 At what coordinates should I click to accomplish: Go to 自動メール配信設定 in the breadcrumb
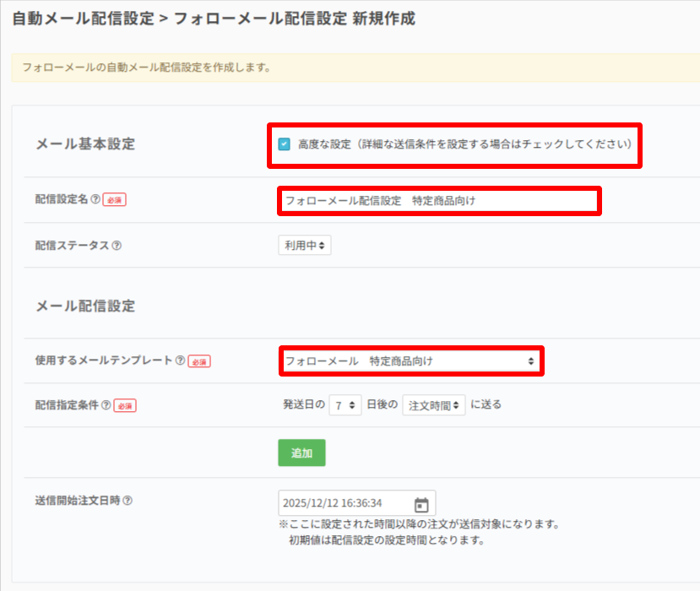pyautogui.click(x=82, y=18)
